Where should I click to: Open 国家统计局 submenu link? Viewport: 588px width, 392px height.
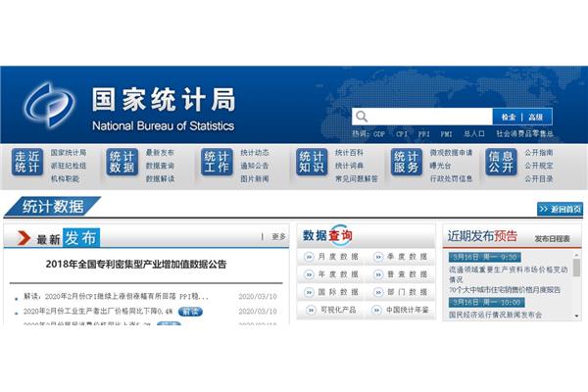pyautogui.click(x=69, y=153)
